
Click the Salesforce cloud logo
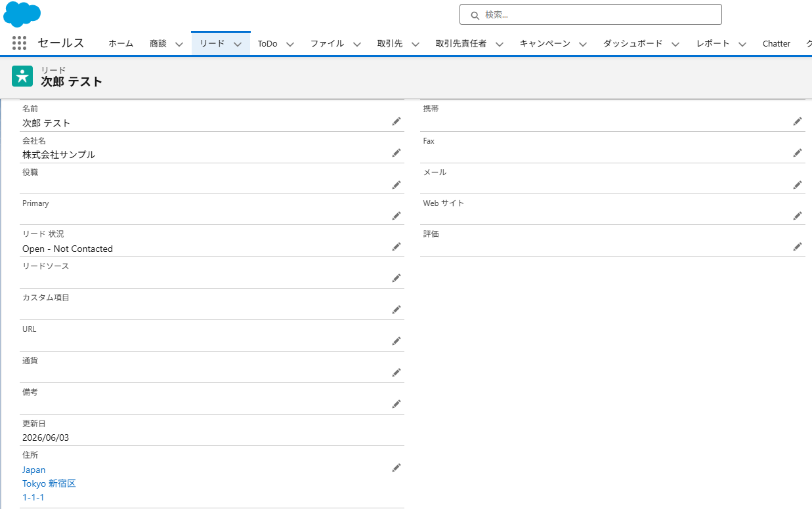(22, 14)
